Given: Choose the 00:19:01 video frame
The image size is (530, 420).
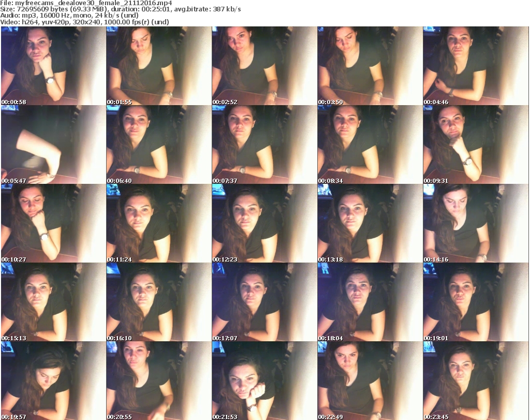Looking at the screenshot, I should click(x=476, y=302).
